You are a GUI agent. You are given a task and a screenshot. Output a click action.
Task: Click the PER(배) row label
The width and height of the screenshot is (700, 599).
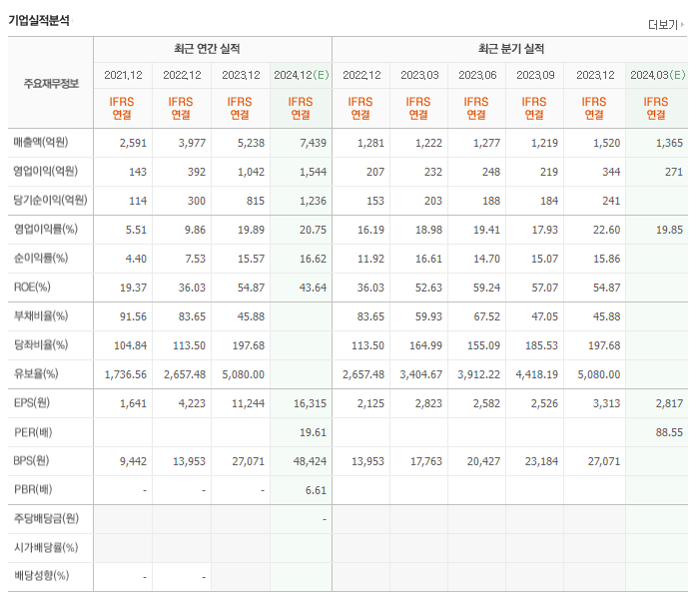pos(33,432)
